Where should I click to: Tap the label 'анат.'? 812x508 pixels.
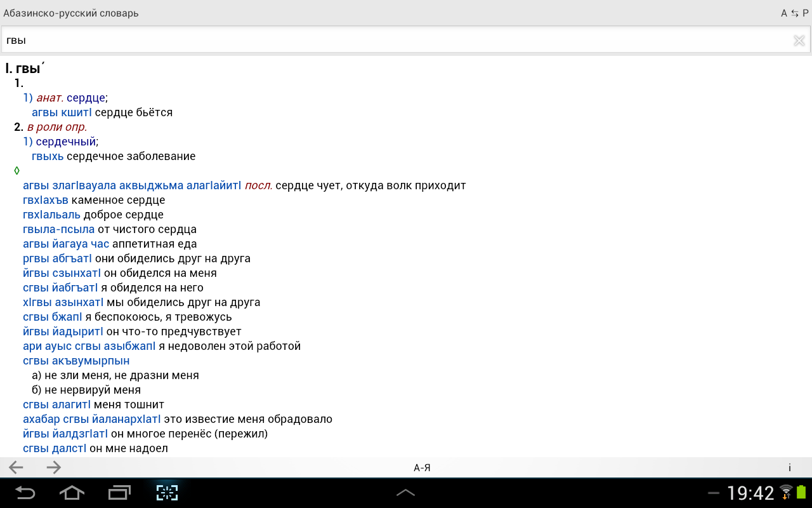(50, 98)
